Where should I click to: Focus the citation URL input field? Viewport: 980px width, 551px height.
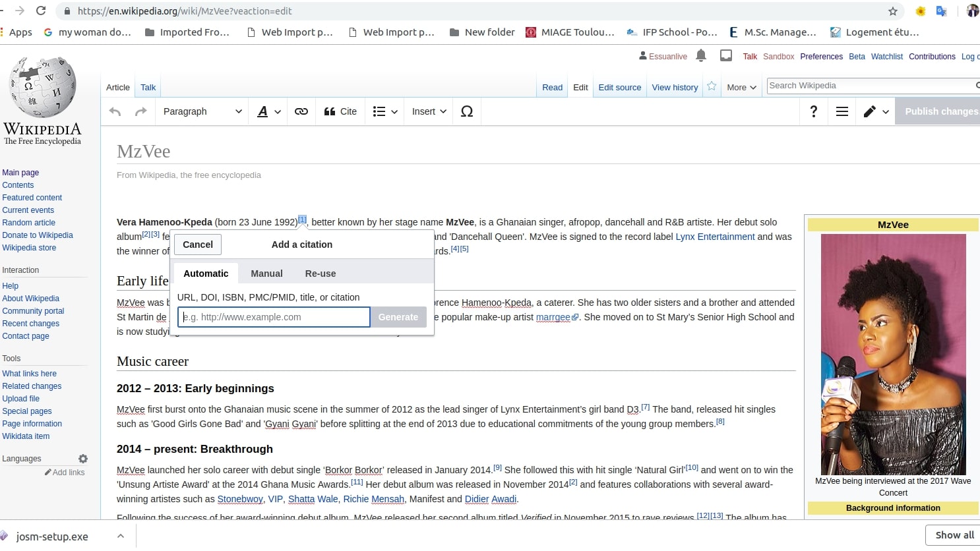[x=274, y=317]
